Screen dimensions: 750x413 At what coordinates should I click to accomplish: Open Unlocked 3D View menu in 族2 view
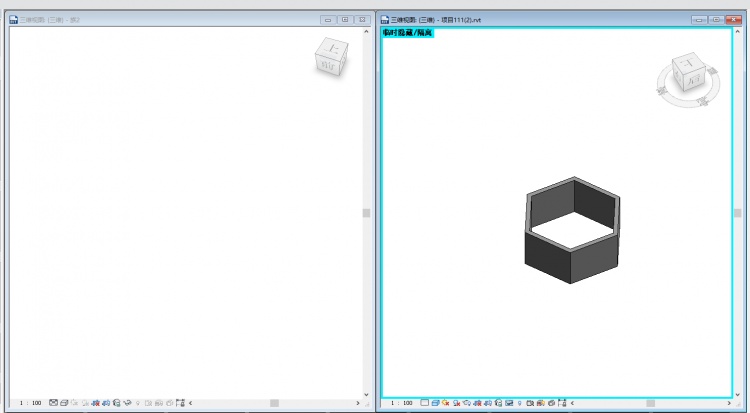[116, 403]
